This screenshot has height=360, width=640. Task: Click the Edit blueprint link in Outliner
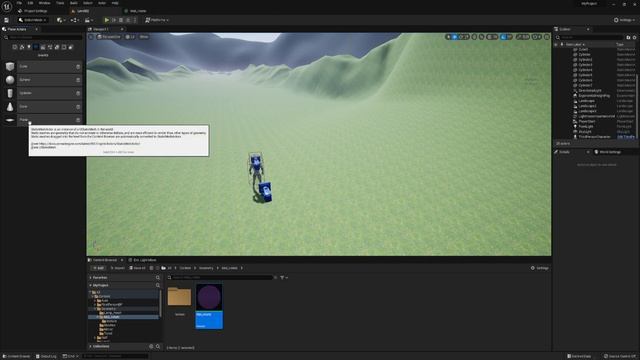[626, 137]
